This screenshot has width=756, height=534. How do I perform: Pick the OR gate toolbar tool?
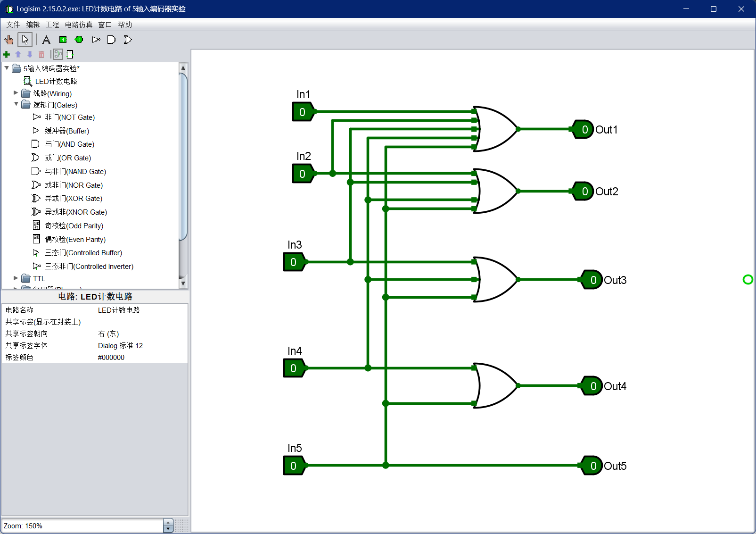pos(128,40)
